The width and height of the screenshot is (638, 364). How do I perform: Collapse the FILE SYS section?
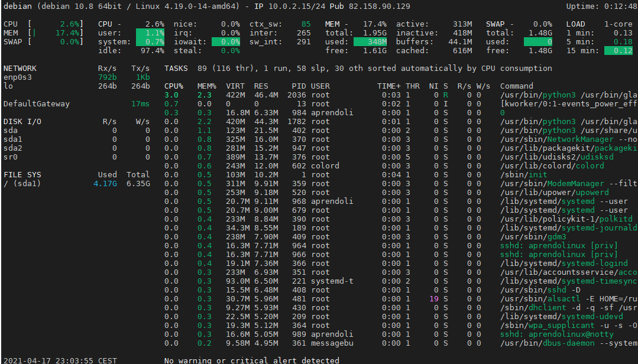(20, 174)
